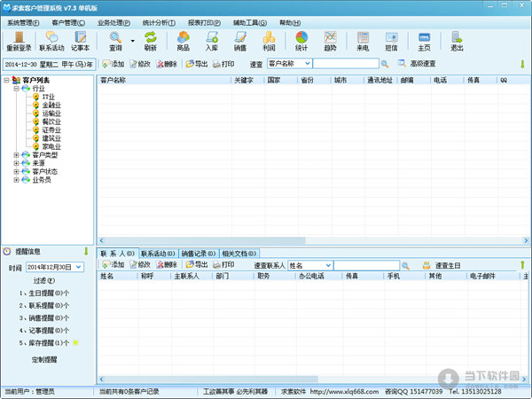Select IT业 in the industry tree
This screenshot has width=532, height=399.
click(x=48, y=97)
